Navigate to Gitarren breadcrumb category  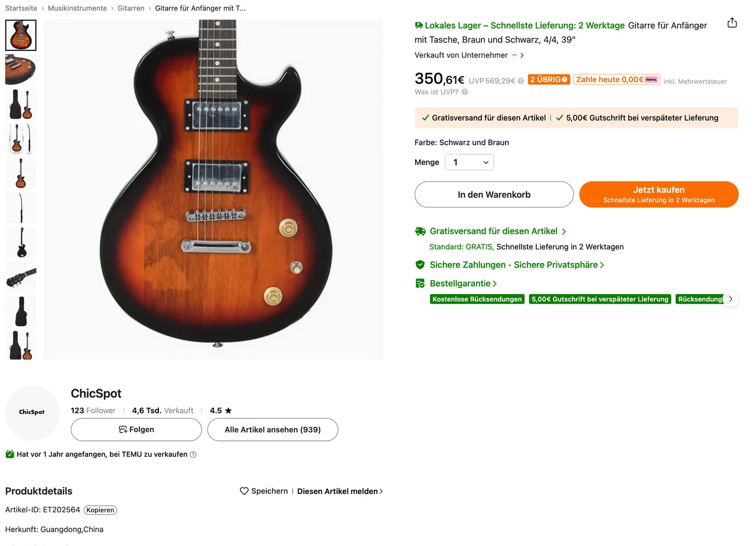coord(132,8)
